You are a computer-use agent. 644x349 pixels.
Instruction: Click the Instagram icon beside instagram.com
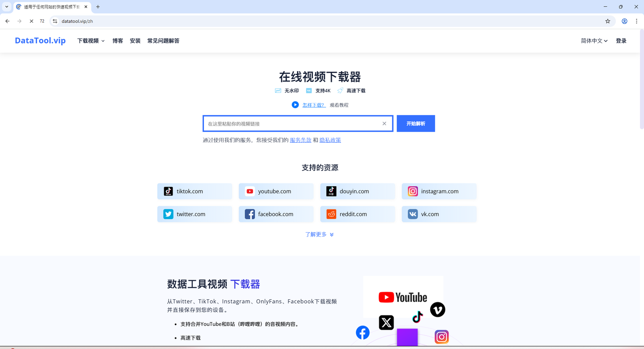pos(413,192)
